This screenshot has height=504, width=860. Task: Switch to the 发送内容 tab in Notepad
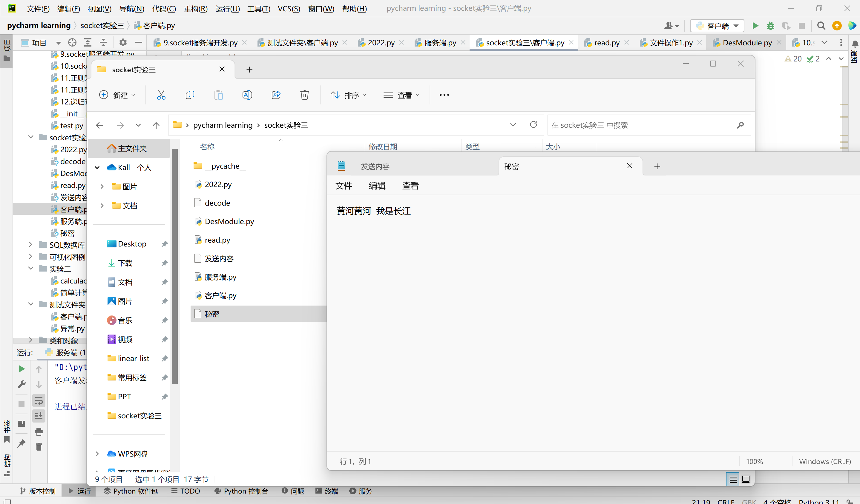pyautogui.click(x=375, y=166)
